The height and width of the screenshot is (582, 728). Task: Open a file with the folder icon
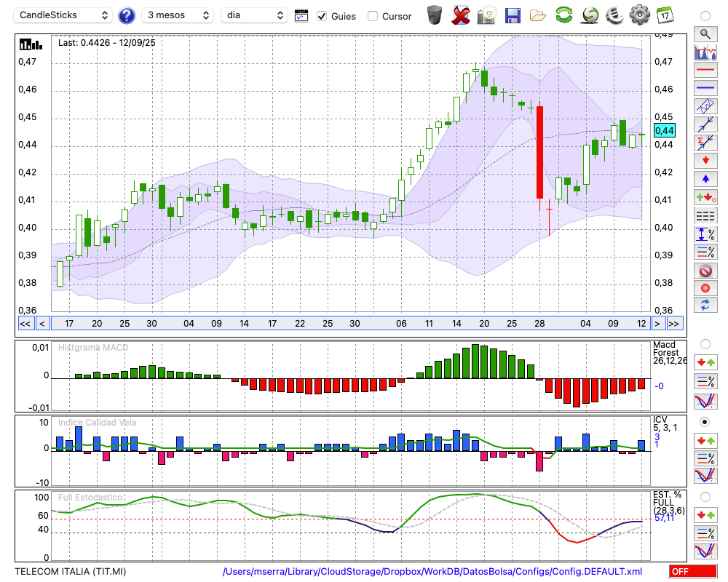coord(538,15)
